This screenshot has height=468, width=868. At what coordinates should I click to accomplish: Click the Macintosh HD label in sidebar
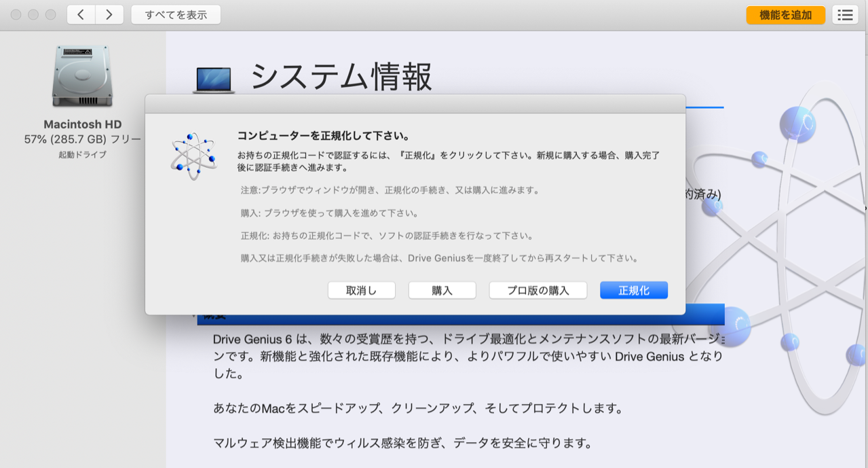(x=82, y=124)
